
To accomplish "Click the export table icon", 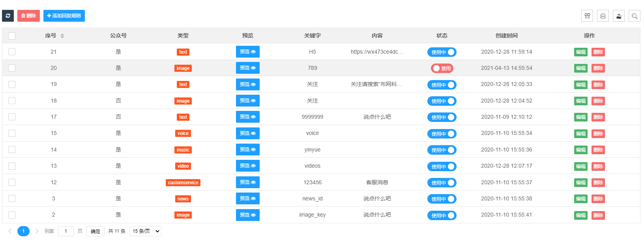I will click(x=619, y=16).
